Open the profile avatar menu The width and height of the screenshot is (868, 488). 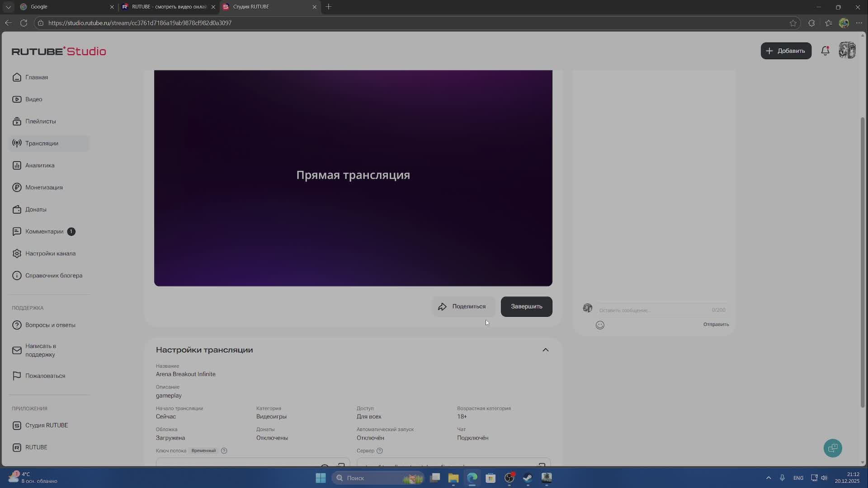pyautogui.click(x=847, y=51)
